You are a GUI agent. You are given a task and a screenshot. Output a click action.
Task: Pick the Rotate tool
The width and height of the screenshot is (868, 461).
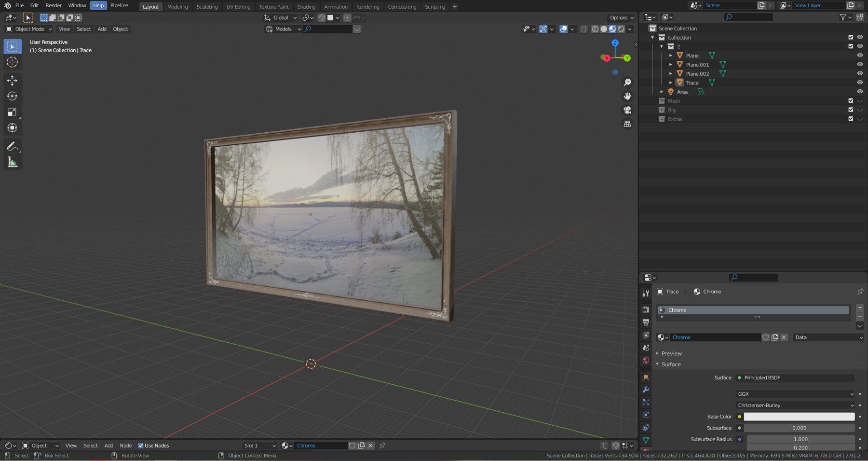pyautogui.click(x=12, y=96)
